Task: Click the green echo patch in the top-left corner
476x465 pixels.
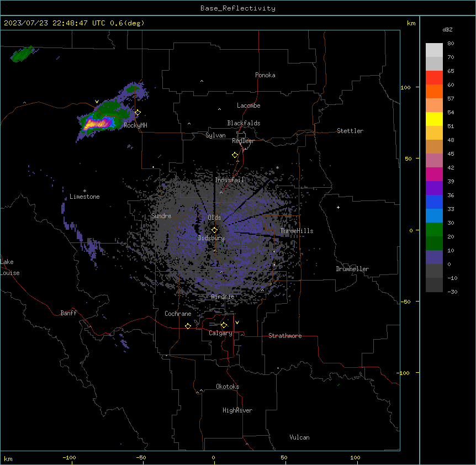Action: (x=23, y=54)
